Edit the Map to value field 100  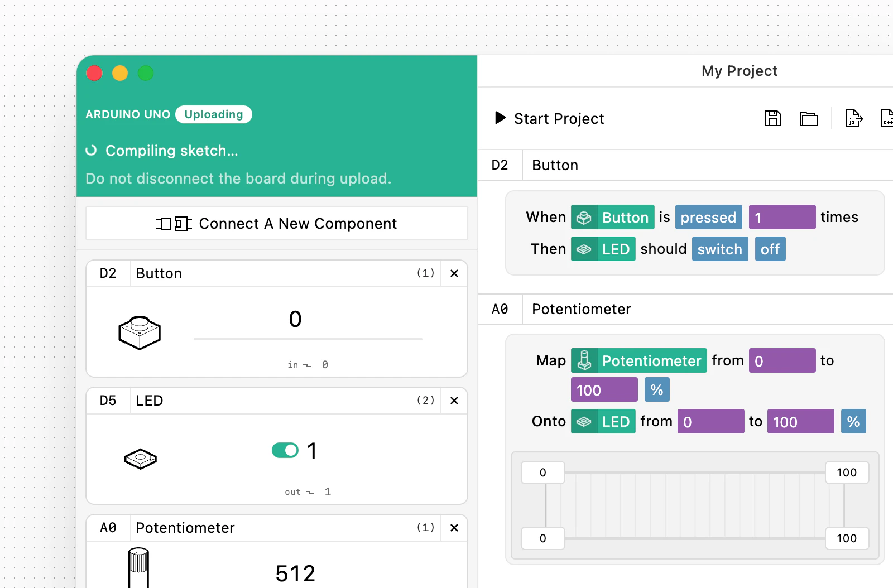pyautogui.click(x=604, y=389)
